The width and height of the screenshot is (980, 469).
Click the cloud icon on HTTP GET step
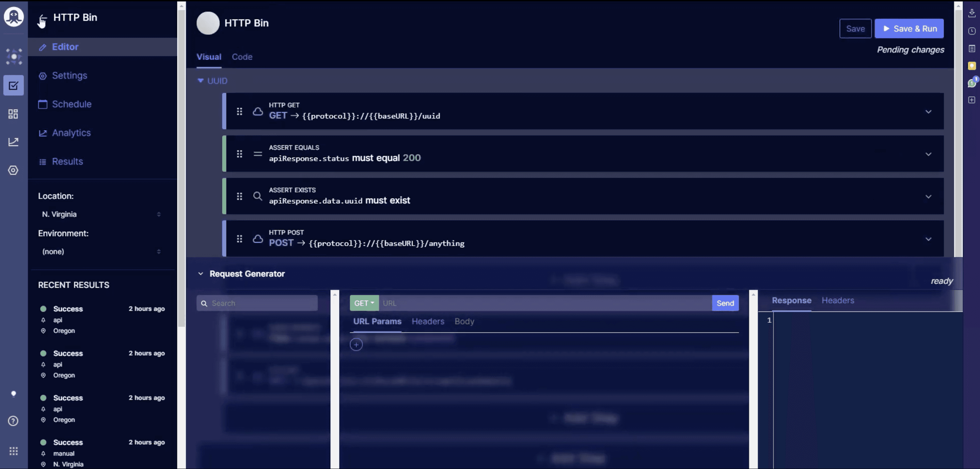tap(257, 111)
